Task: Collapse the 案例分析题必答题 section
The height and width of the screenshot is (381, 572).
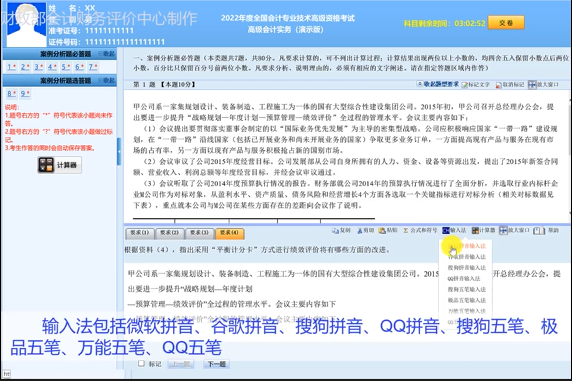Action: coord(106,54)
